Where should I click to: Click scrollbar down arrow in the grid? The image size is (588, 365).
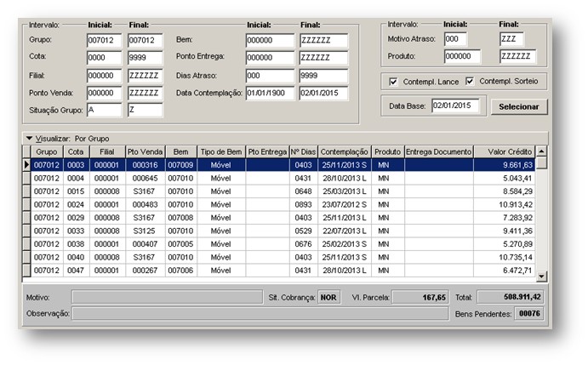coord(541,277)
